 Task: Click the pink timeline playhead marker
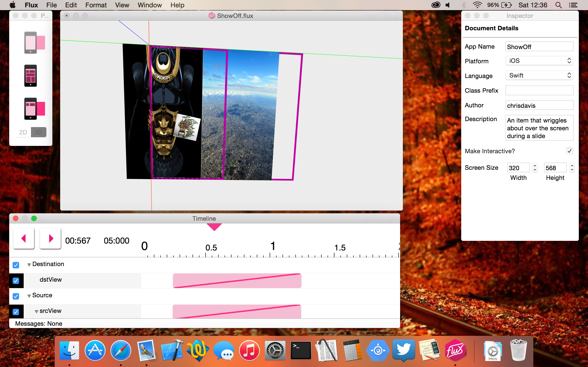(x=214, y=227)
